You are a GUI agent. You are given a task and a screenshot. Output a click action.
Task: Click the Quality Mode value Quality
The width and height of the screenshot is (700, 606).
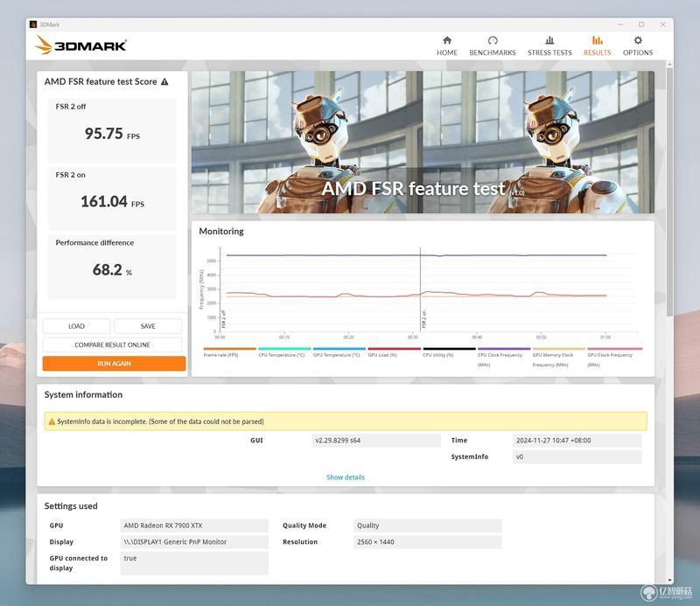[x=427, y=526]
